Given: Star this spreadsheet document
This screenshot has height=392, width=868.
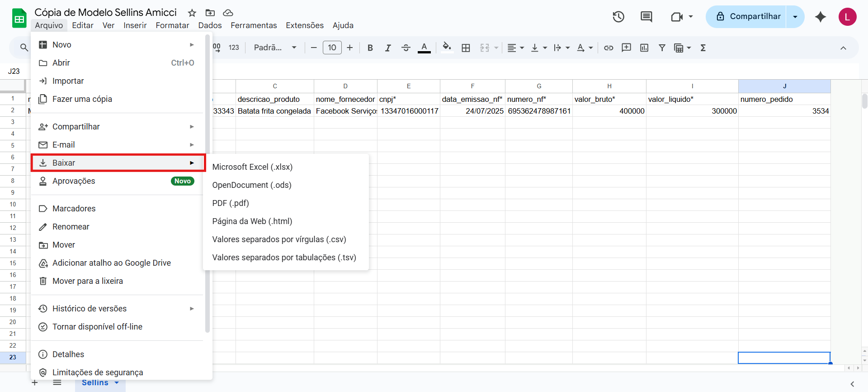Looking at the screenshot, I should coord(192,13).
